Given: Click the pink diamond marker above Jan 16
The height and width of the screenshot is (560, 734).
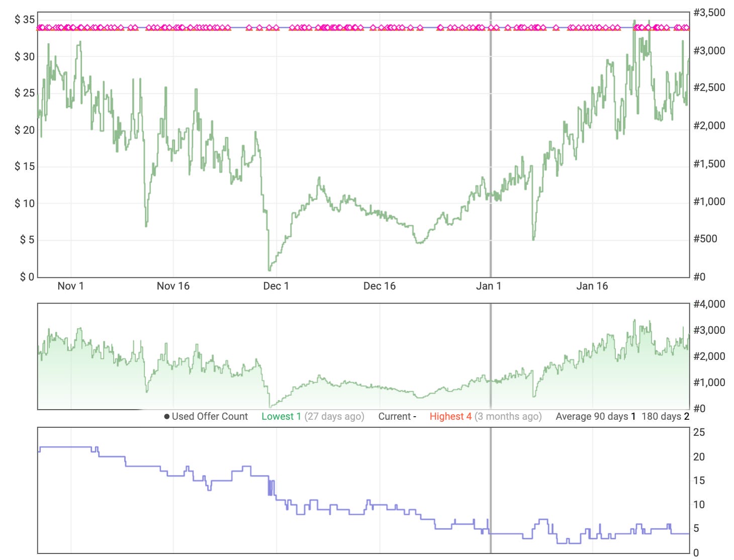Looking at the screenshot, I should click(x=593, y=28).
